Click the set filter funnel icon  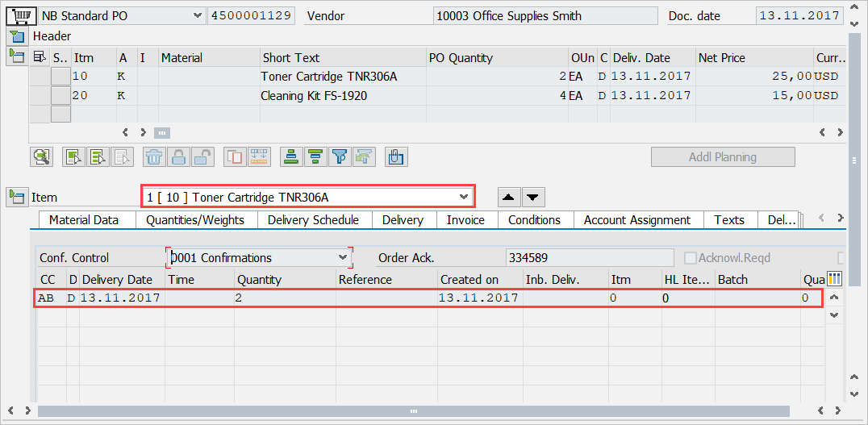[x=340, y=157]
